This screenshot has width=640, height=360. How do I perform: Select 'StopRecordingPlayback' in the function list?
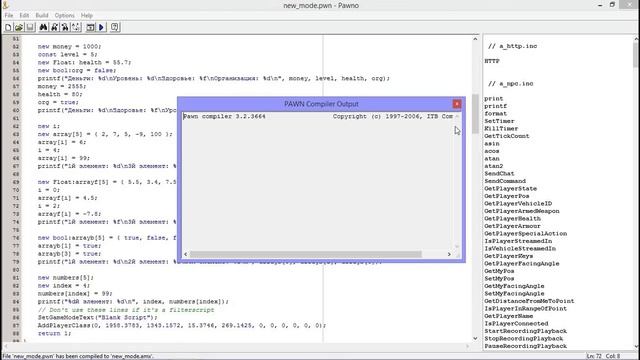[524, 338]
